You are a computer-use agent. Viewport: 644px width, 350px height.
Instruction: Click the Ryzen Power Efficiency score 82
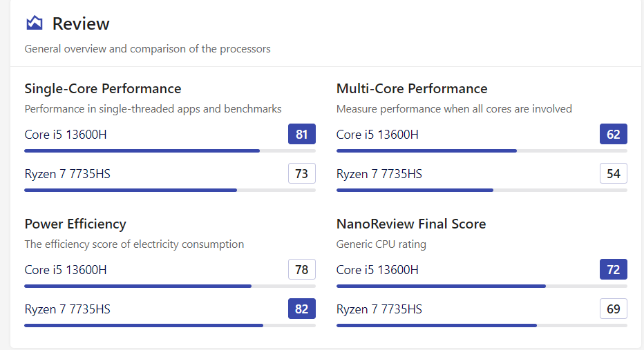[302, 309]
